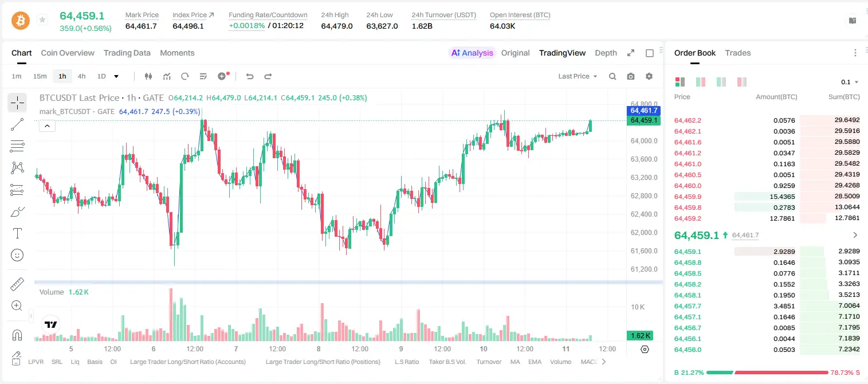Open chart settings gear icon
The image size is (868, 384).
(x=649, y=76)
